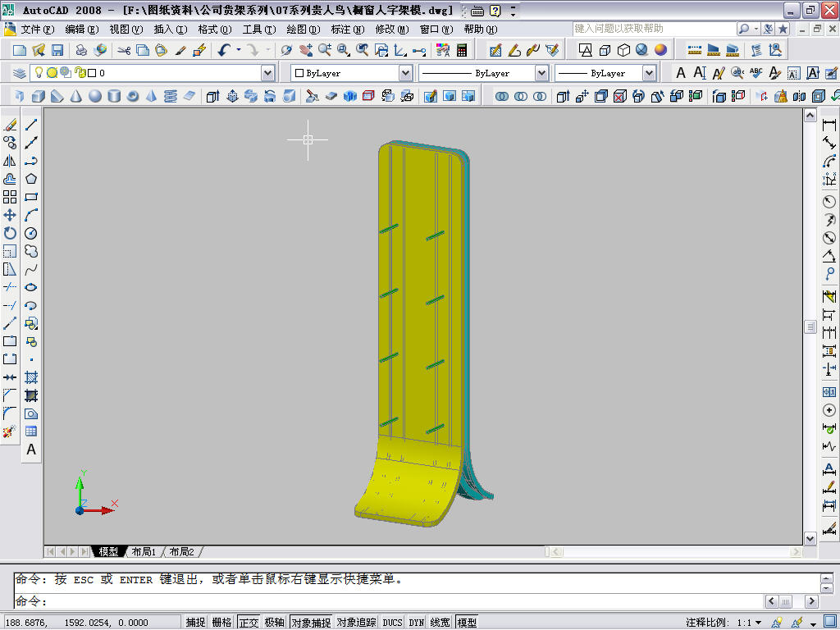Viewport: 840px width, 630px height.
Task: Open annotation scale 1:1 dropdown
Action: tap(758, 623)
